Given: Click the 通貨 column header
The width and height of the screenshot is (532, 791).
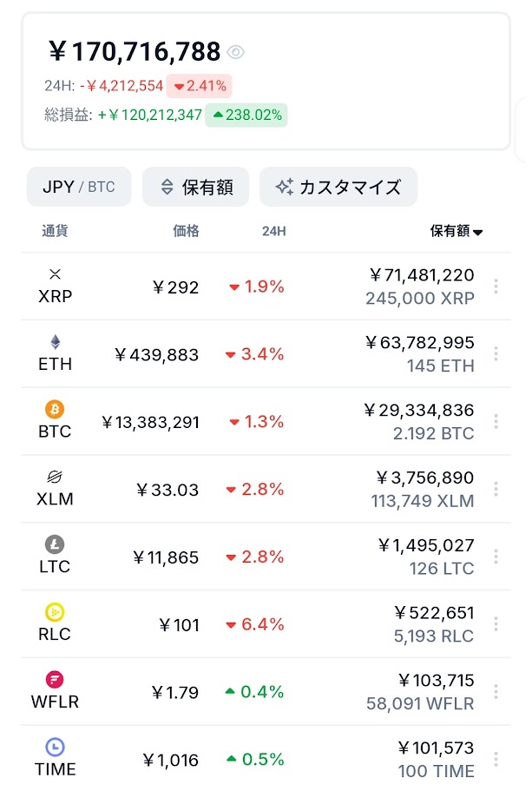Looking at the screenshot, I should [55, 231].
